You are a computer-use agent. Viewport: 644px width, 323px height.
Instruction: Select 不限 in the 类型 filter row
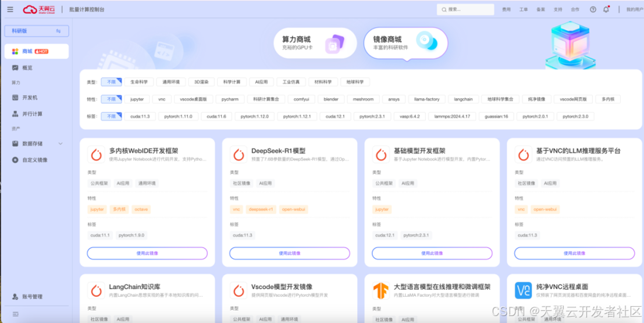pyautogui.click(x=111, y=82)
